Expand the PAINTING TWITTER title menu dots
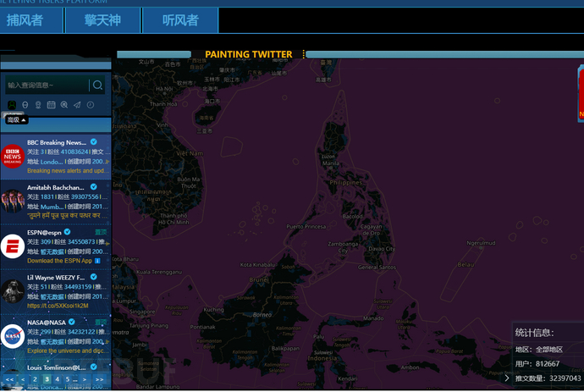 pos(303,54)
